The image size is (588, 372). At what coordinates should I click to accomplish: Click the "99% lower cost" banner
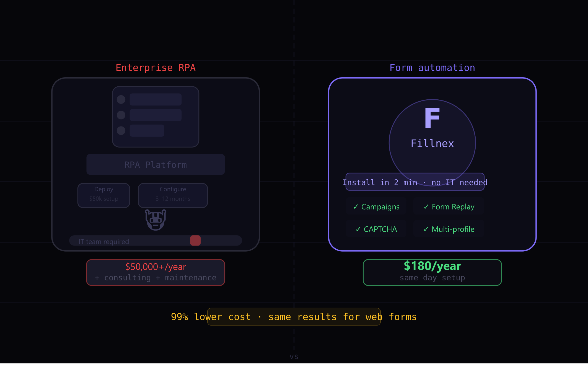[x=294, y=317]
